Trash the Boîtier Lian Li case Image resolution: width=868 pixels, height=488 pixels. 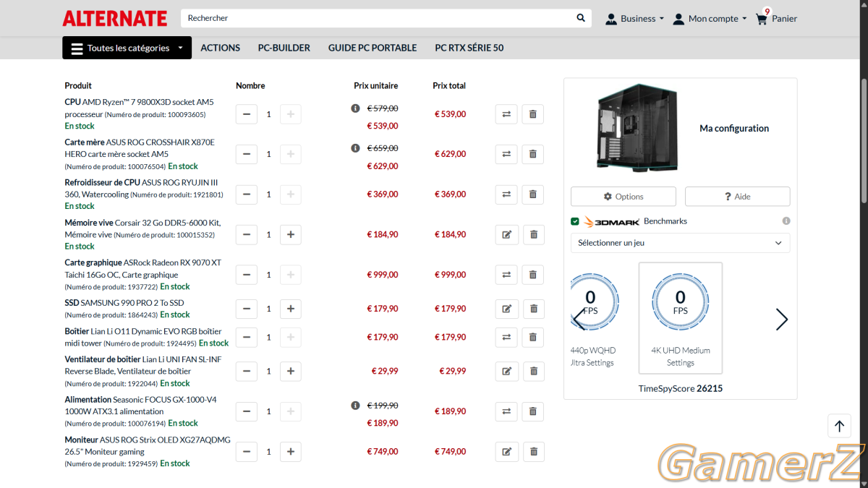533,337
